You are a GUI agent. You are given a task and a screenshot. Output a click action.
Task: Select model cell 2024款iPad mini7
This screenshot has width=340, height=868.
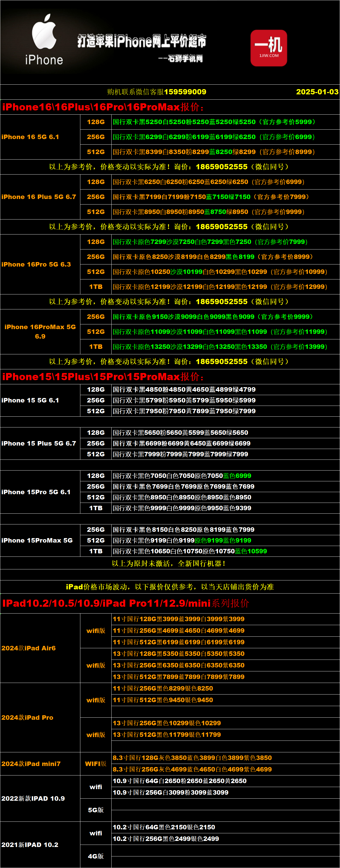click(x=40, y=764)
